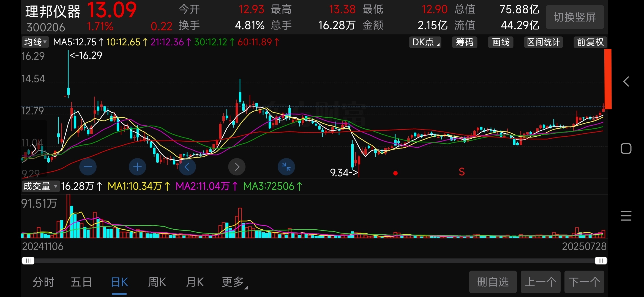
Task: Tap 换手 4.81% turnover value
Action: (250, 25)
